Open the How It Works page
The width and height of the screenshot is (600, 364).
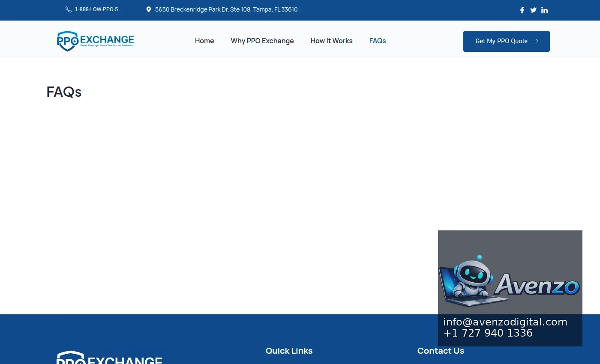[x=331, y=41]
